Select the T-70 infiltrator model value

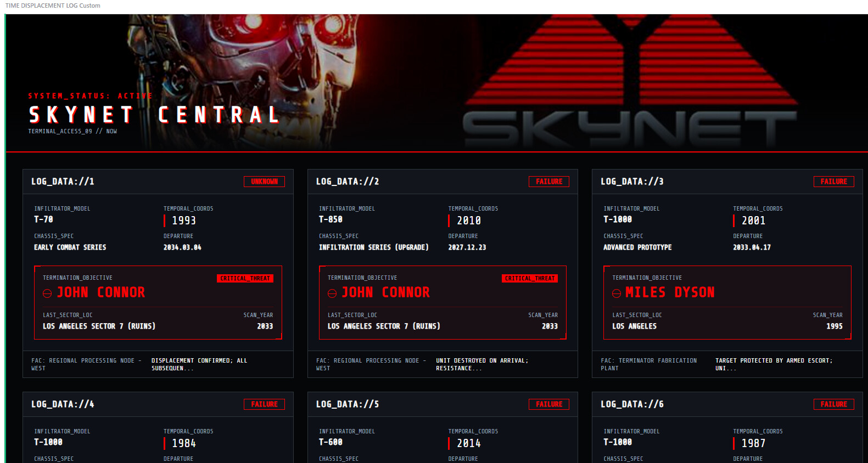[x=44, y=219]
